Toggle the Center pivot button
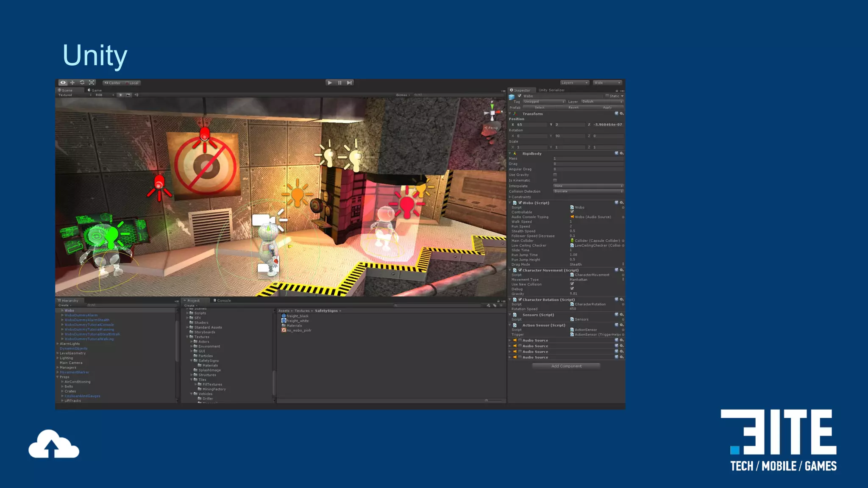This screenshot has height=488, width=868. (112, 83)
